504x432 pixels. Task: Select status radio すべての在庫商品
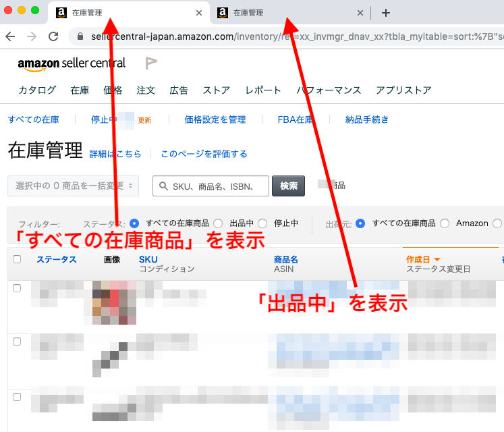[134, 223]
